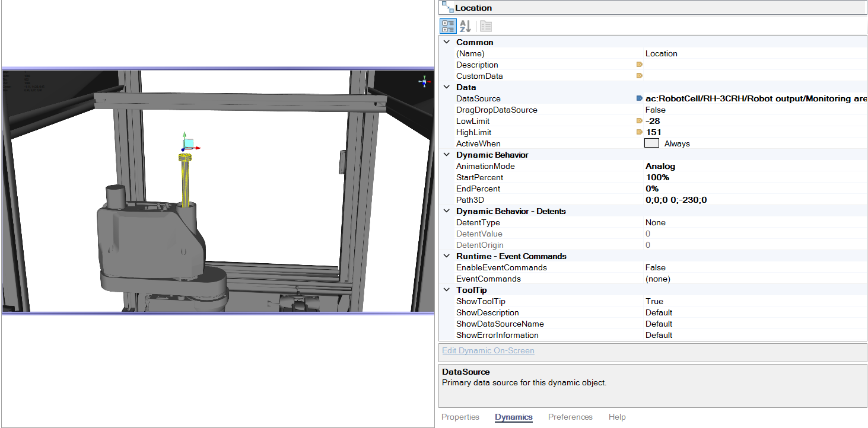Click the Property Pages icon
The image size is (868, 428).
coord(485,26)
